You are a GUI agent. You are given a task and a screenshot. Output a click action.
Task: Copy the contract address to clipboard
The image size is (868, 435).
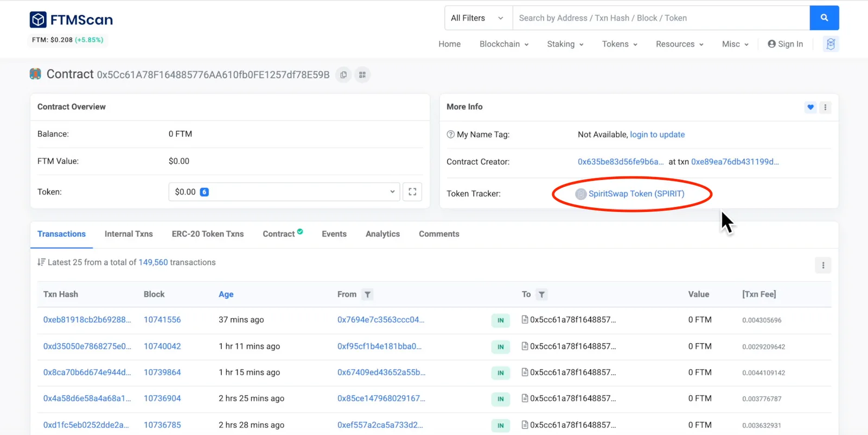pos(343,75)
